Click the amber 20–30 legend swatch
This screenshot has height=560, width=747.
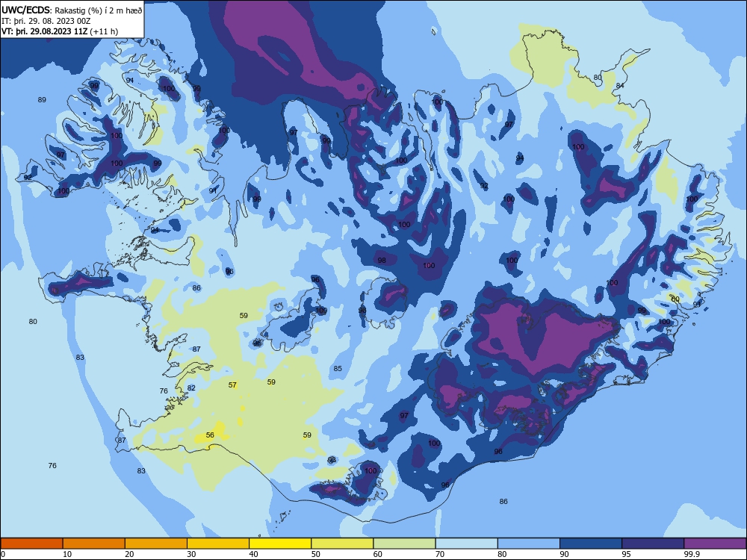pos(156,544)
